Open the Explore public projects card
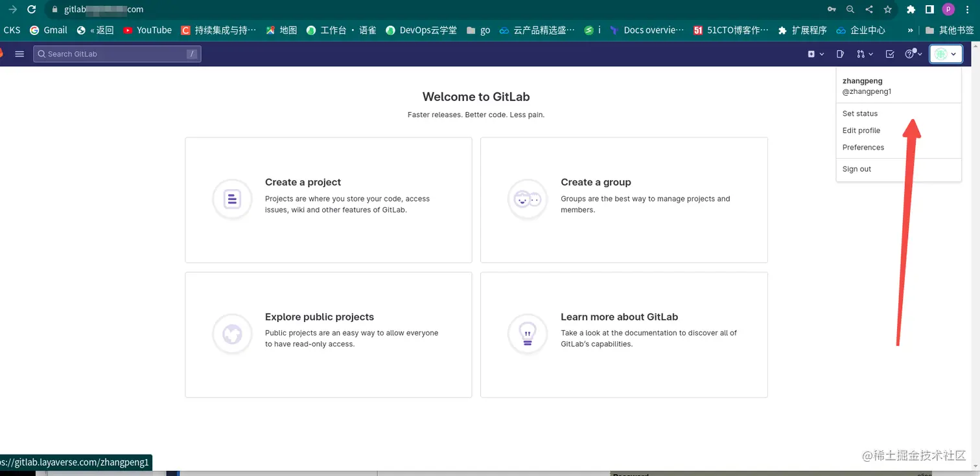The width and height of the screenshot is (980, 476). coord(329,335)
